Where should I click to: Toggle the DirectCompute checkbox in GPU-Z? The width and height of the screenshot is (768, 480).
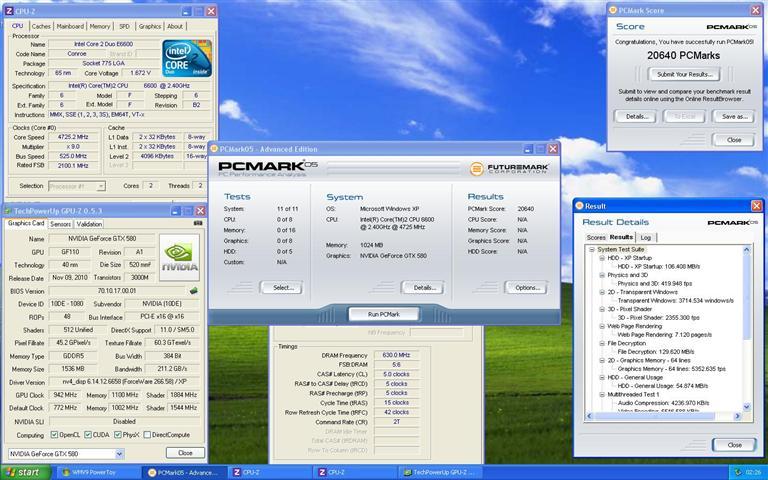147,435
